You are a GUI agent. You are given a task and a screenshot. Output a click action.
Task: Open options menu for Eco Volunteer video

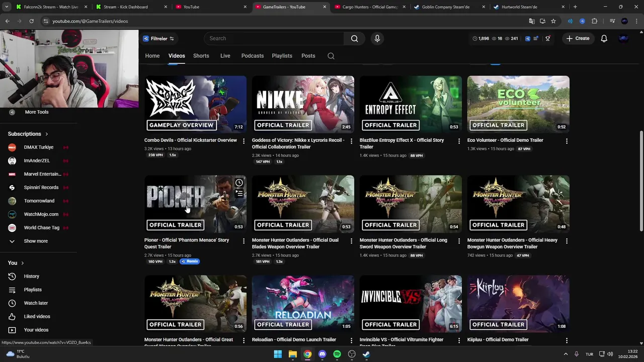click(x=567, y=141)
